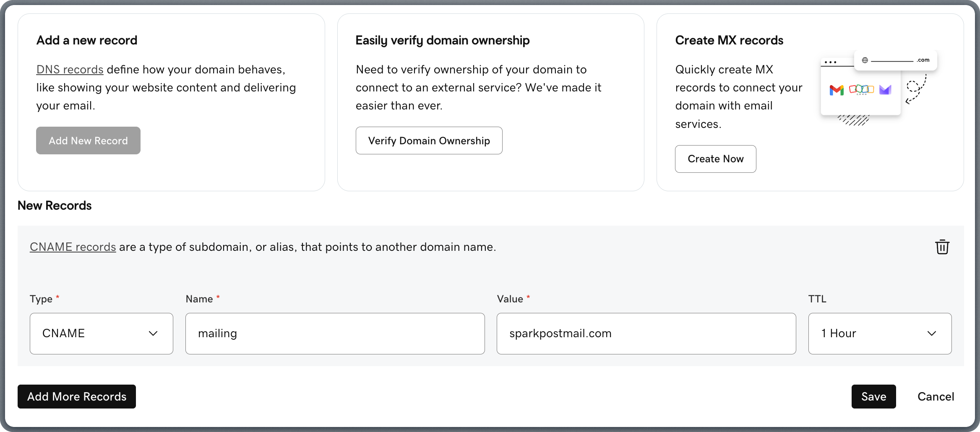
Task: Open the CNAME records link
Action: (73, 247)
